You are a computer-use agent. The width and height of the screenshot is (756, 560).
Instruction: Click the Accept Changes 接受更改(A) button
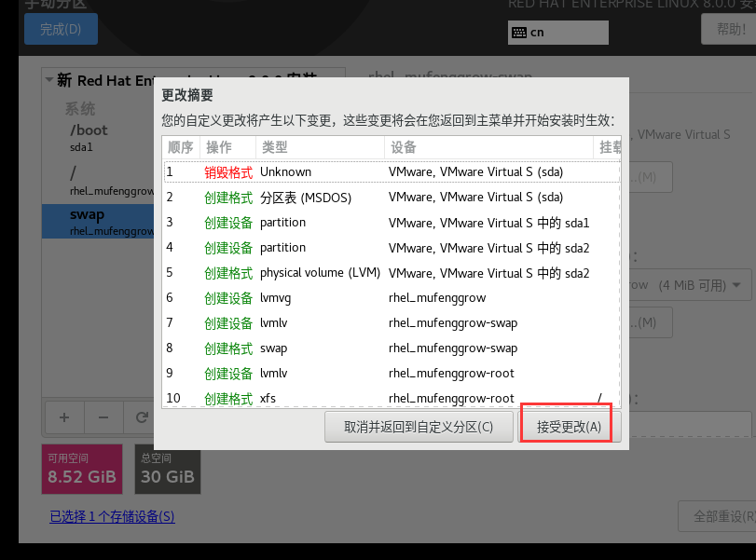569,427
